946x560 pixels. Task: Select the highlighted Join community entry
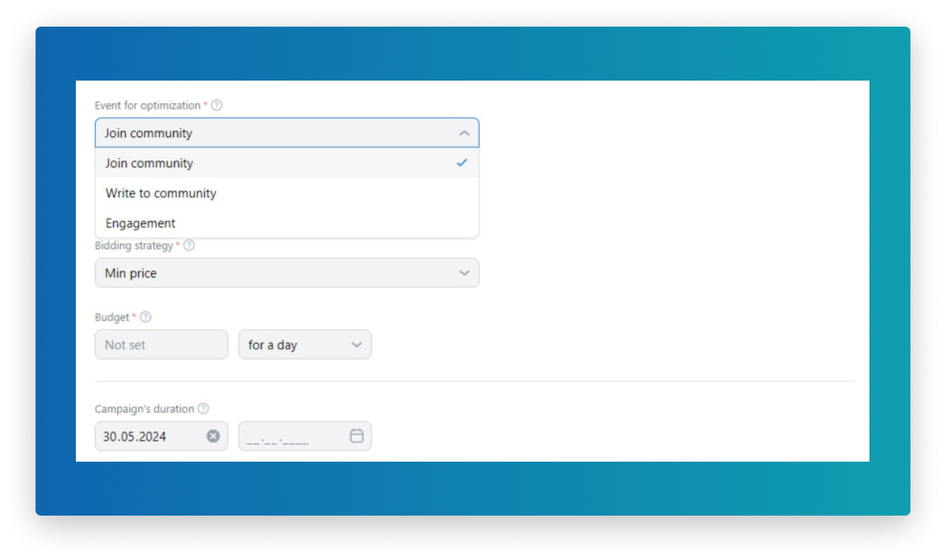(x=149, y=163)
